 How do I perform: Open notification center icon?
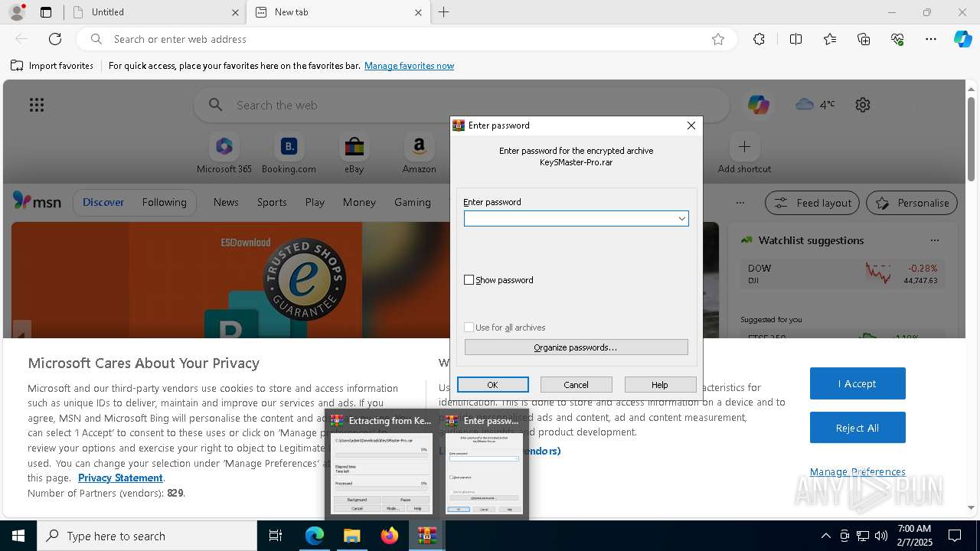click(955, 536)
